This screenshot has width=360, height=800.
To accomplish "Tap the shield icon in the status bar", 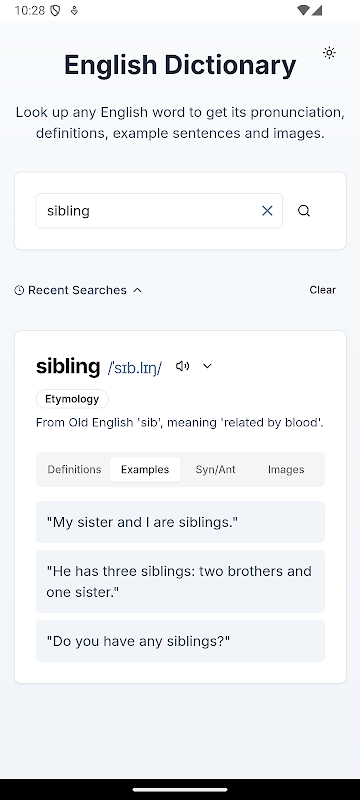I will [56, 10].
